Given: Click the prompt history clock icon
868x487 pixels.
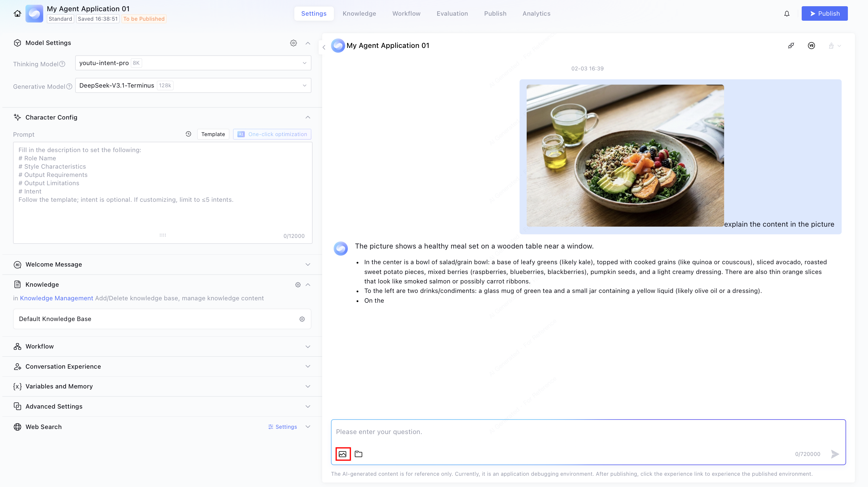Looking at the screenshot, I should tap(188, 134).
